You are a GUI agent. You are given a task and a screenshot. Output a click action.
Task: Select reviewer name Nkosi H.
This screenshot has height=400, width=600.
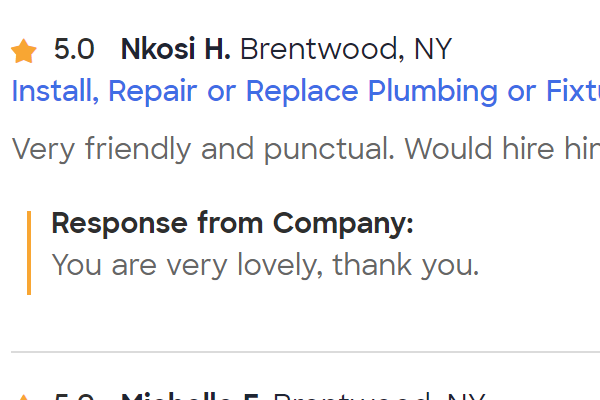175,49
